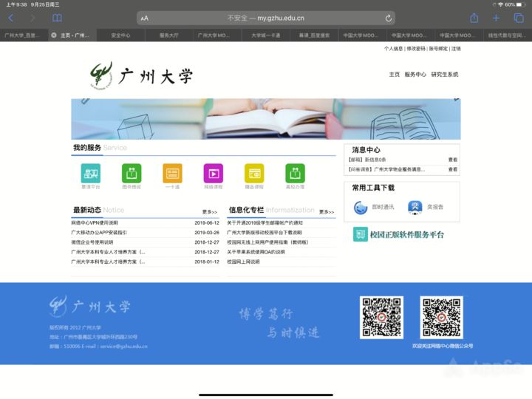Select 主页 in the site navigation
Viewport: 532px width, 399px height.
pyautogui.click(x=395, y=75)
